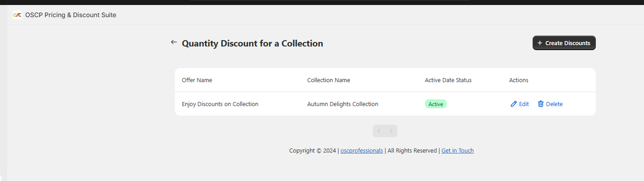Open the oscprofessionals footer link
Image resolution: width=644 pixels, height=181 pixels.
click(x=361, y=151)
